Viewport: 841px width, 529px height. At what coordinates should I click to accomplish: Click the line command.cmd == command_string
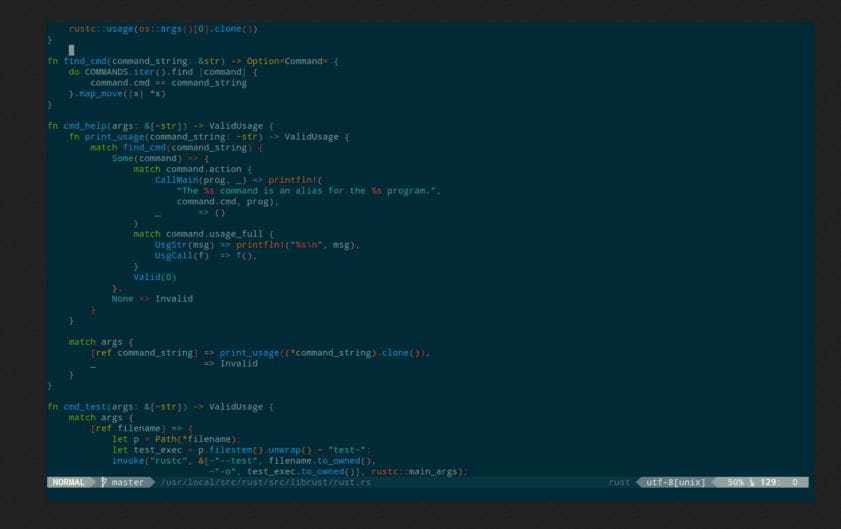coord(168,83)
